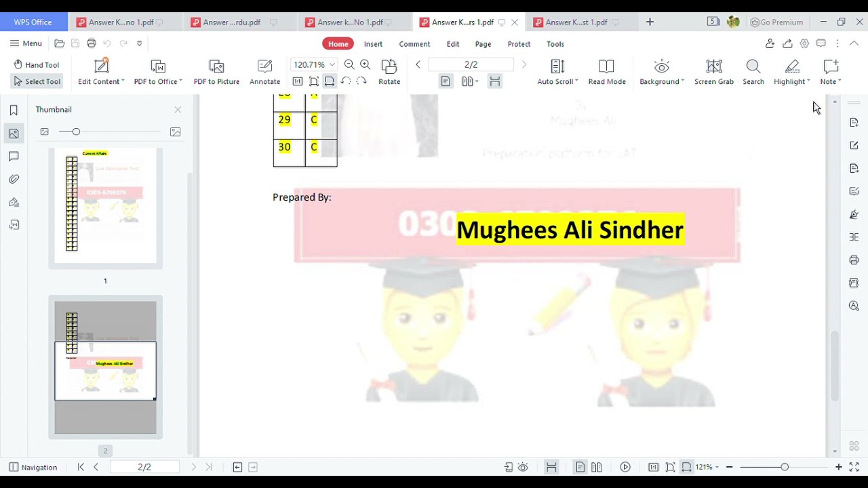The image size is (868, 488).
Task: Open the Menu hamburger button
Action: tap(26, 43)
